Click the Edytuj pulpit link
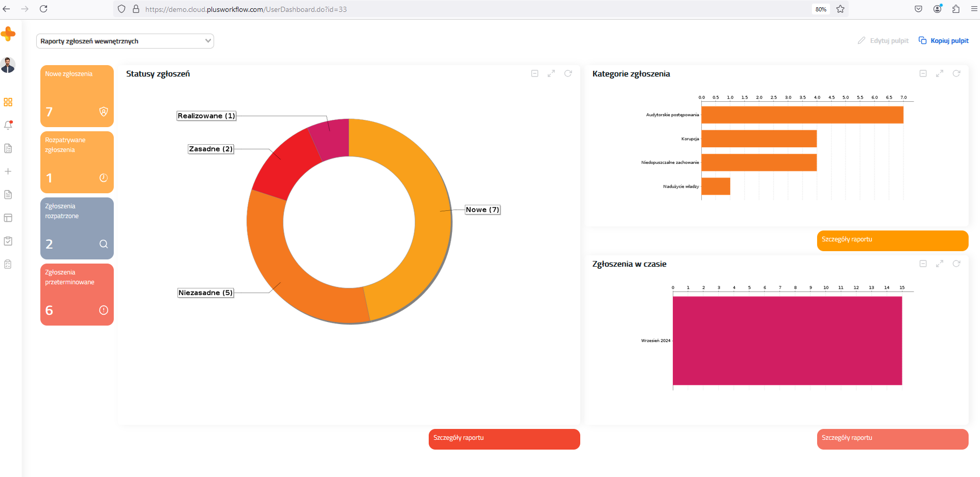Viewport: 980px width, 477px height. click(889, 41)
